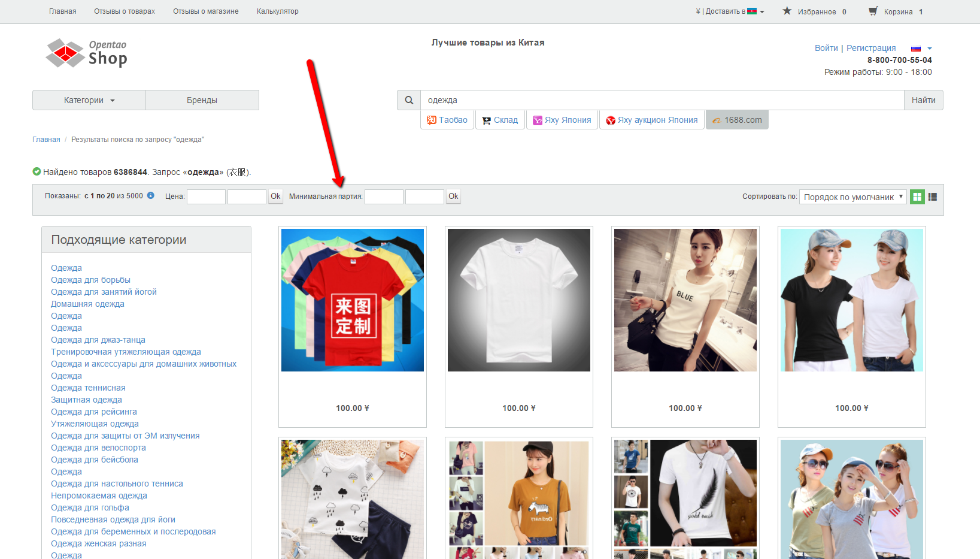Click the info icon next to shown count
Screen dimensions: 980x559
[151, 195]
